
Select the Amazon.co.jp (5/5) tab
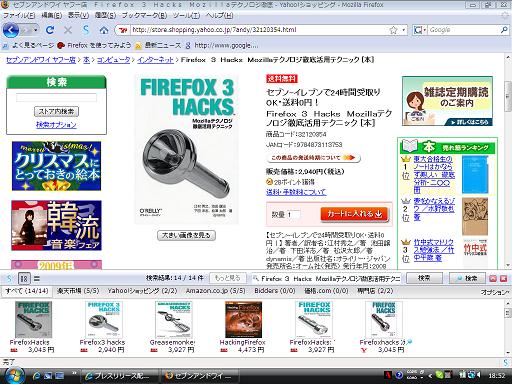[x=215, y=291]
